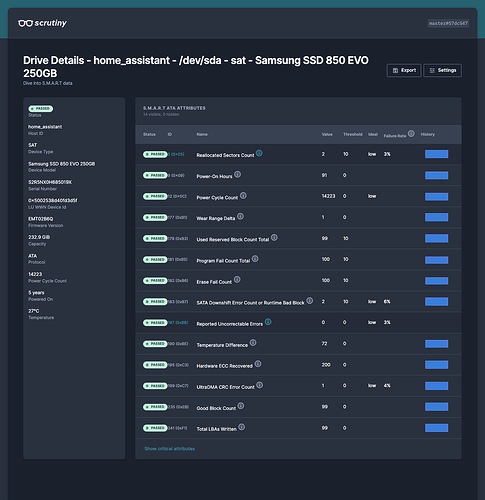Click the EMT02B6Q firmware version value
The height and width of the screenshot is (500, 485).
(x=41, y=219)
